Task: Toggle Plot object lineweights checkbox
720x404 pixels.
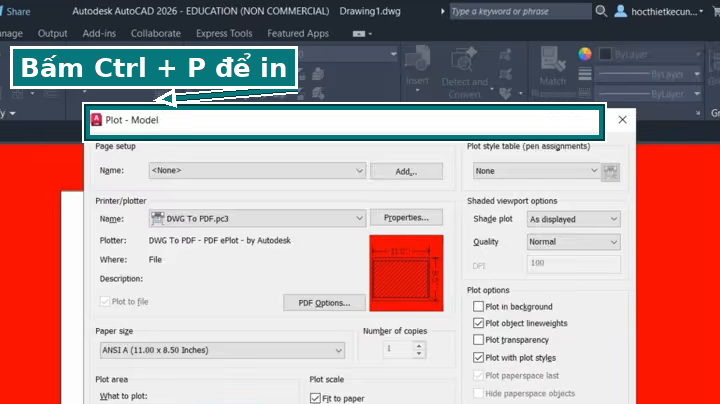Action: click(x=478, y=323)
